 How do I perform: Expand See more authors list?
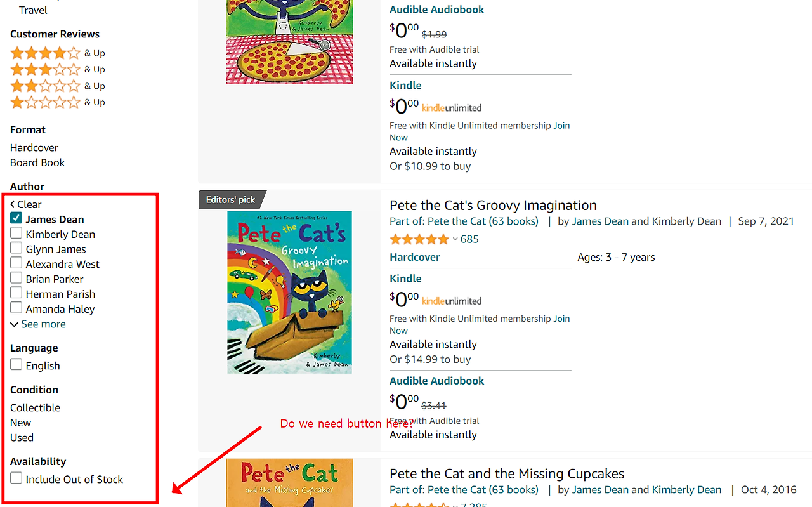[x=38, y=324]
